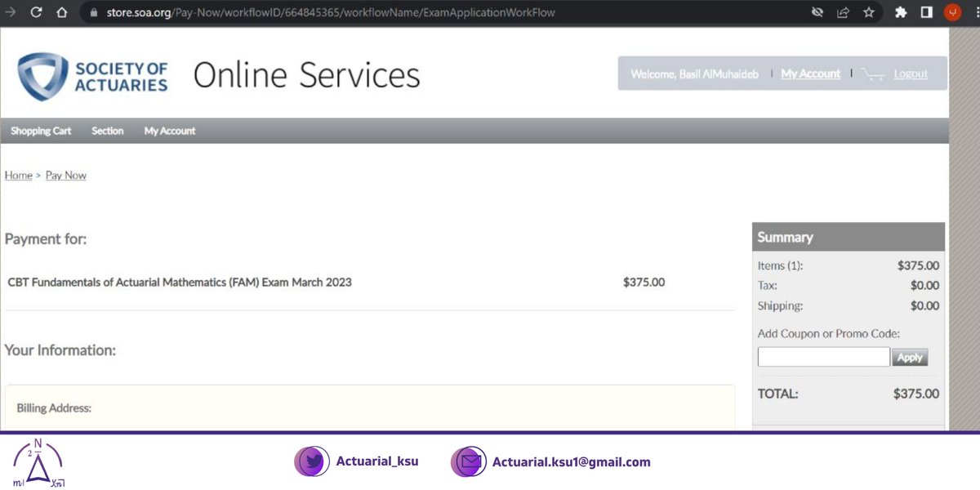This screenshot has width=980, height=490.
Task: Go to Home breadcrumb link
Action: click(18, 176)
